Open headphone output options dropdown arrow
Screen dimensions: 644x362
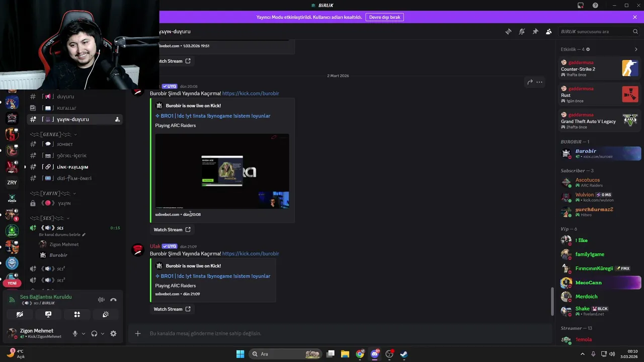103,333
